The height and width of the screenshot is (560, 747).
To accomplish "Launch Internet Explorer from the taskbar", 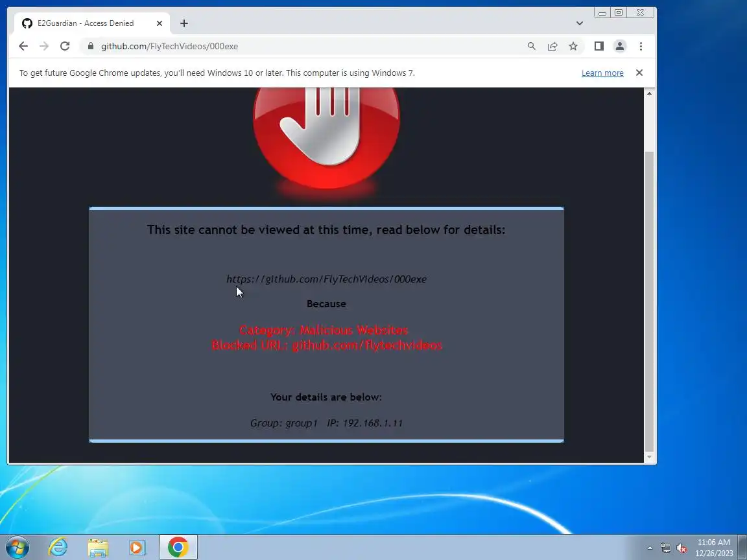I will point(58,547).
